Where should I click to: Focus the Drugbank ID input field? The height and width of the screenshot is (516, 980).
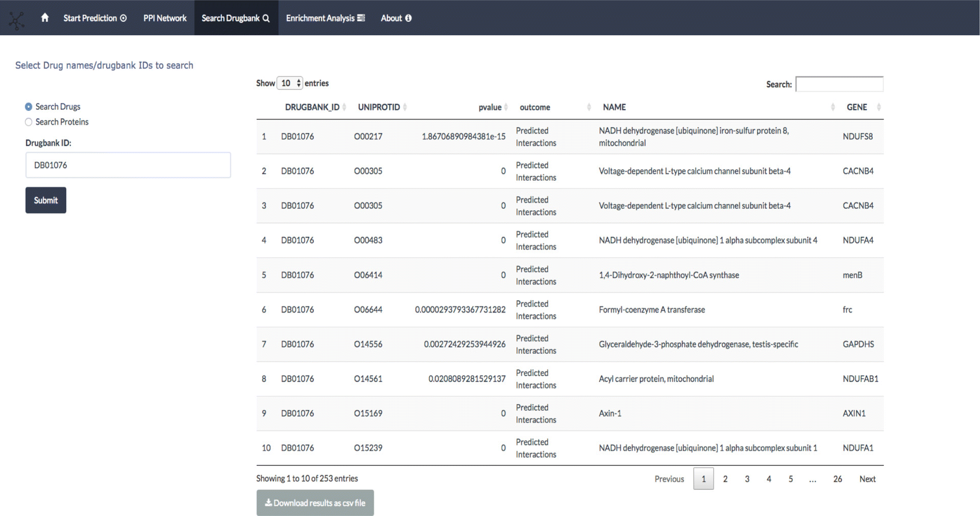[128, 165]
